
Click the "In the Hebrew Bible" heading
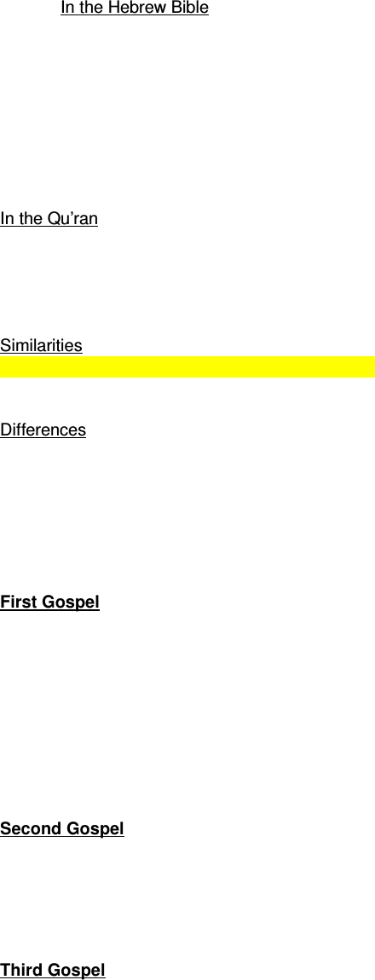(x=135, y=8)
